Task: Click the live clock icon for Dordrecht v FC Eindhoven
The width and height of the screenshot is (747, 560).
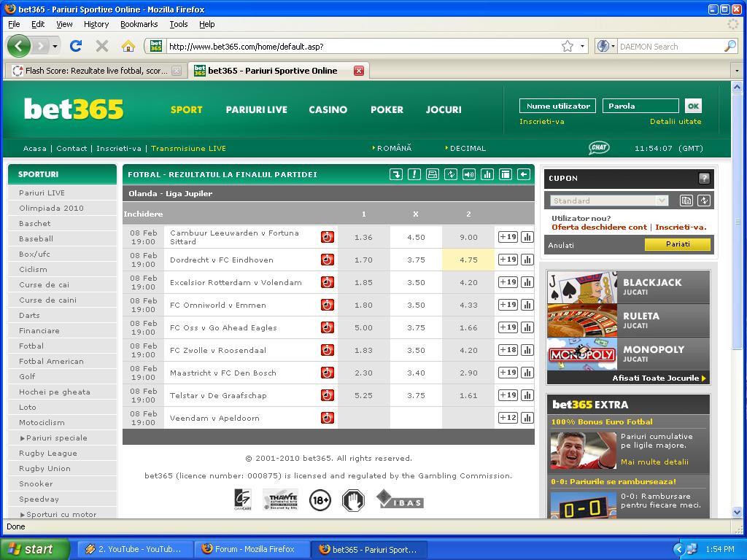Action: [328, 260]
